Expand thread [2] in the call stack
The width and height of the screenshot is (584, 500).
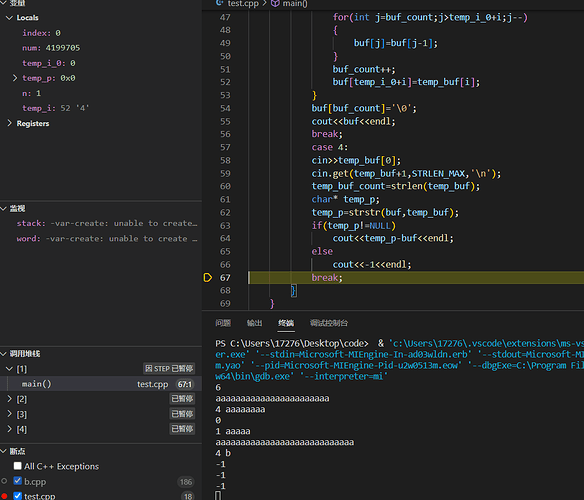9,399
